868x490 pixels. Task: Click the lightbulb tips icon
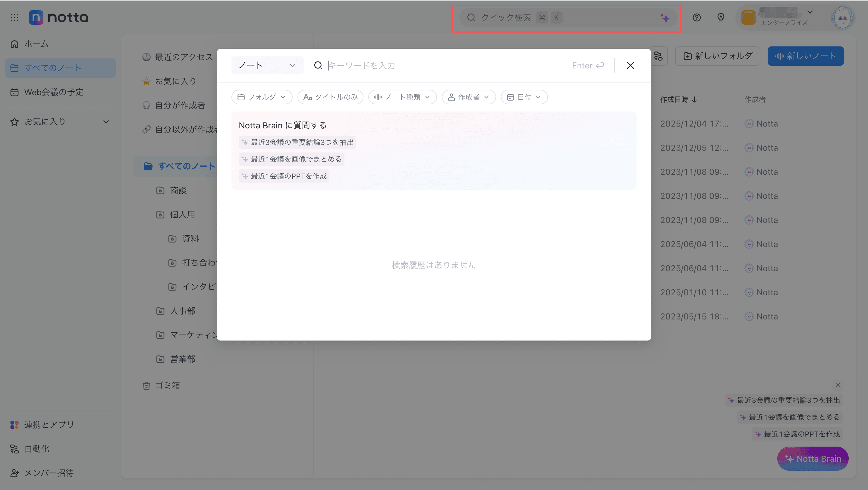[x=721, y=17]
